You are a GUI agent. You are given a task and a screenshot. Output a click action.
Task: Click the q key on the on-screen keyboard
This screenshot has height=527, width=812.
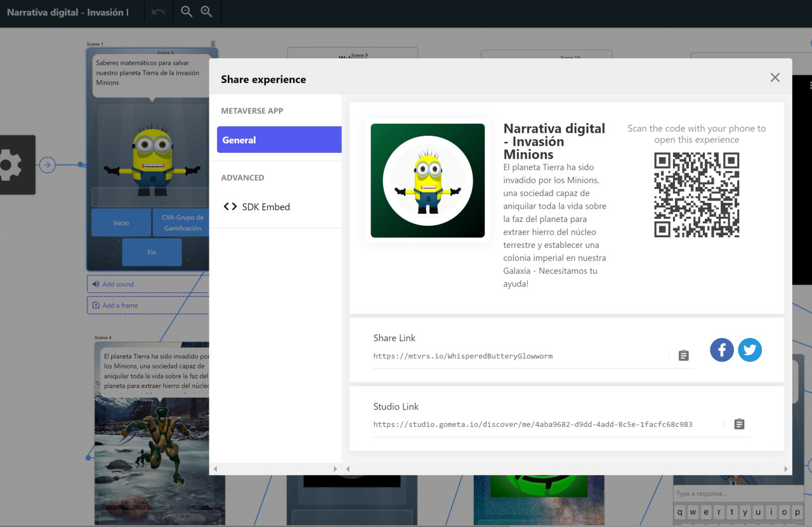point(680,512)
